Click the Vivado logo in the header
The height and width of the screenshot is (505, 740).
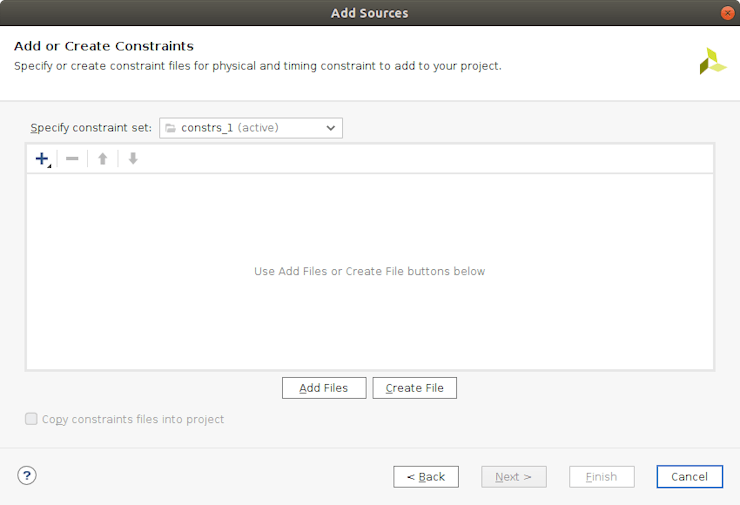[712, 61]
